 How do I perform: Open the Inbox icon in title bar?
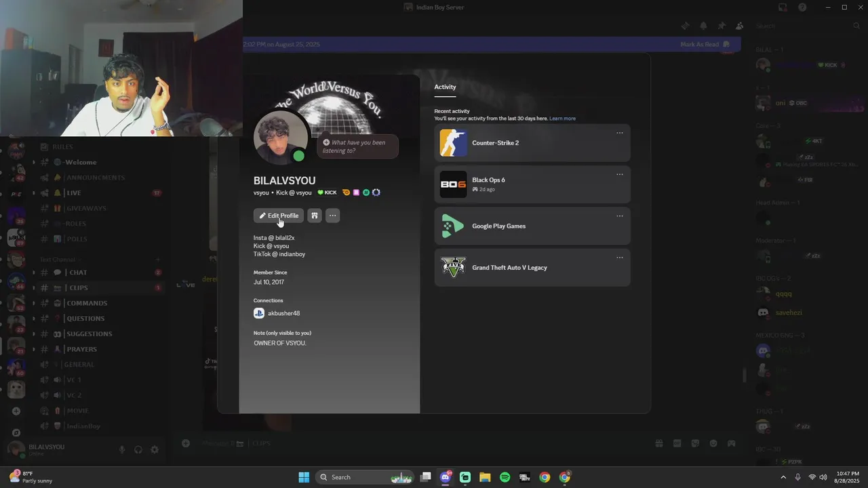783,7
